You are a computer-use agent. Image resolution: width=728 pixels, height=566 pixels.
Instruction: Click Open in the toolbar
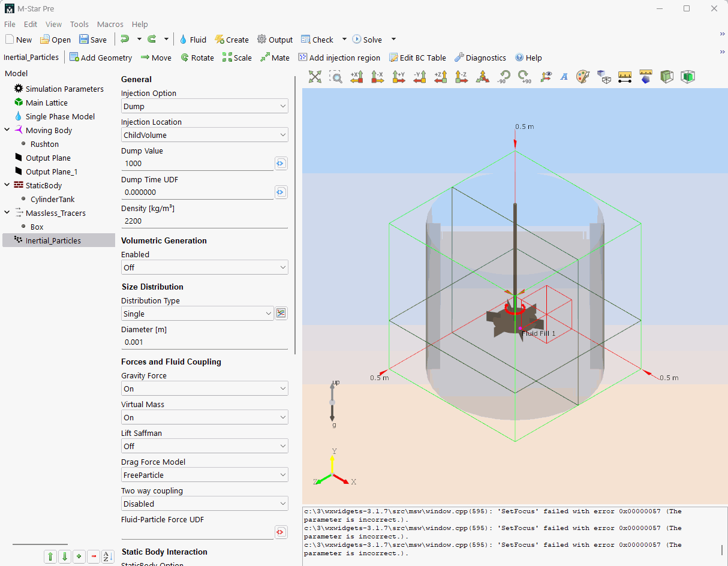pyautogui.click(x=55, y=40)
